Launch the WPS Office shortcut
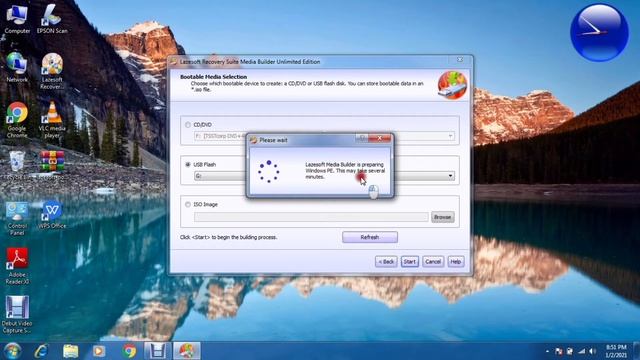 coord(52,214)
